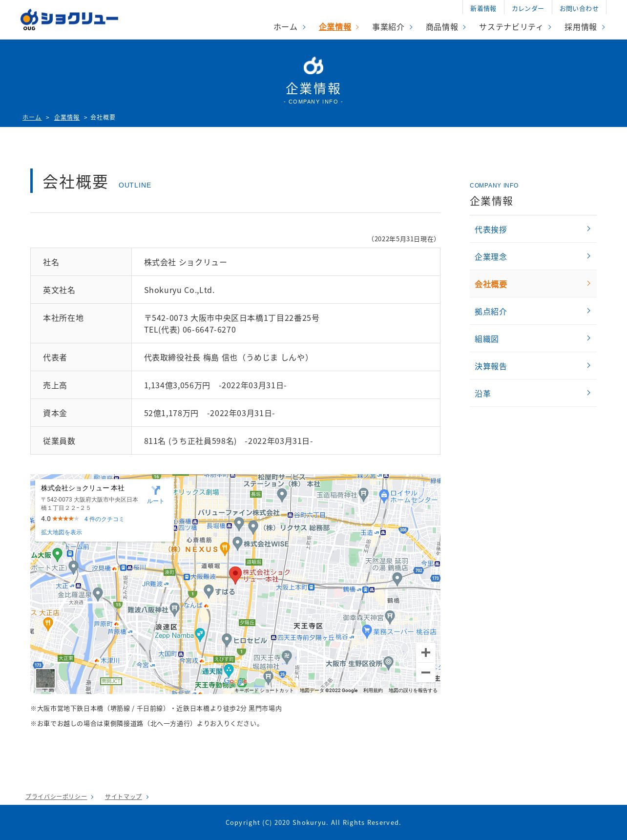Click the お問い合わせ top link

(579, 8)
